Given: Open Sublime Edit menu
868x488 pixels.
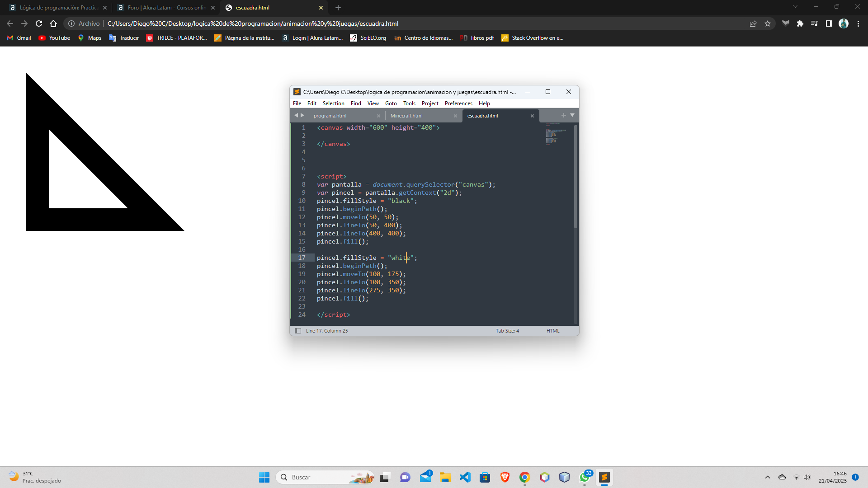Looking at the screenshot, I should pyautogui.click(x=312, y=103).
